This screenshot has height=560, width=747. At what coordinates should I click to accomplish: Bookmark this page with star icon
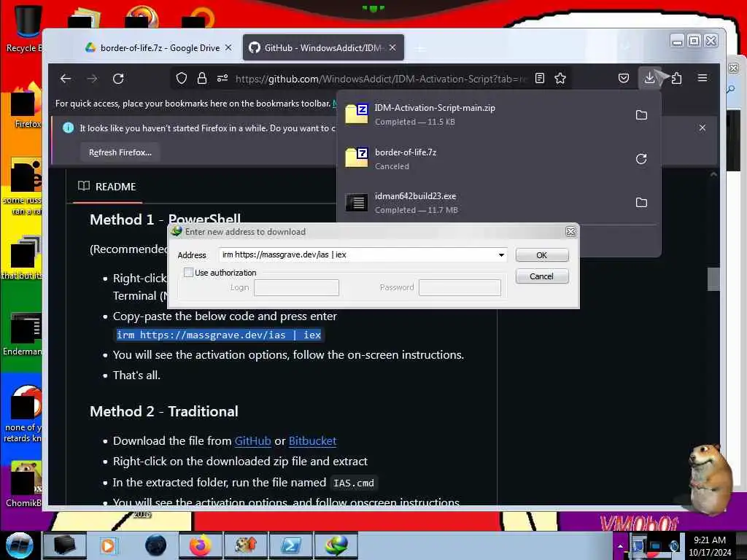[x=560, y=78]
